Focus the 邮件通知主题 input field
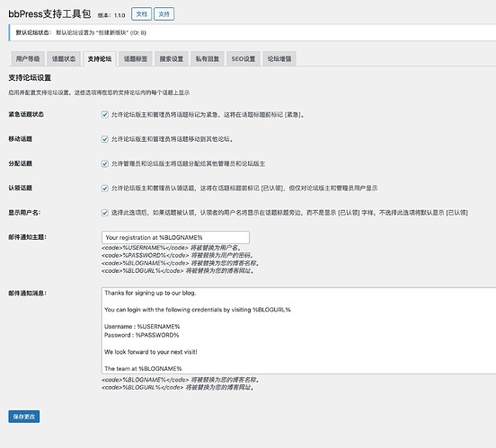The image size is (496, 448). point(175,237)
